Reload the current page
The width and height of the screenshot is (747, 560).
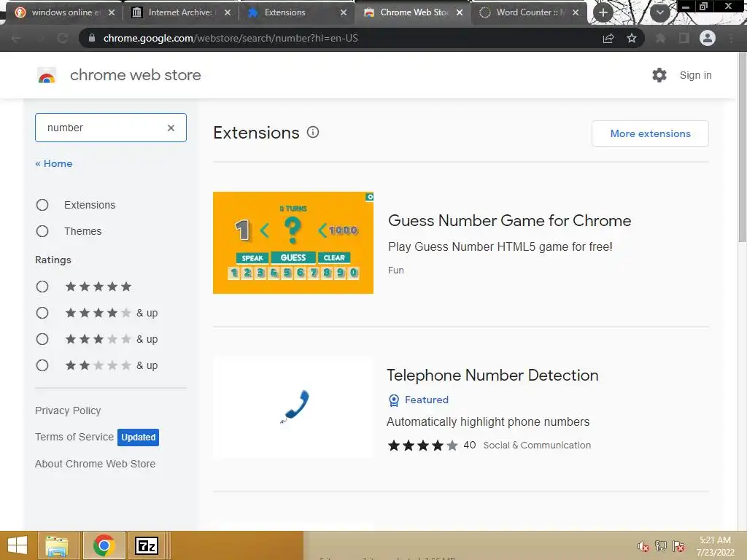point(63,38)
